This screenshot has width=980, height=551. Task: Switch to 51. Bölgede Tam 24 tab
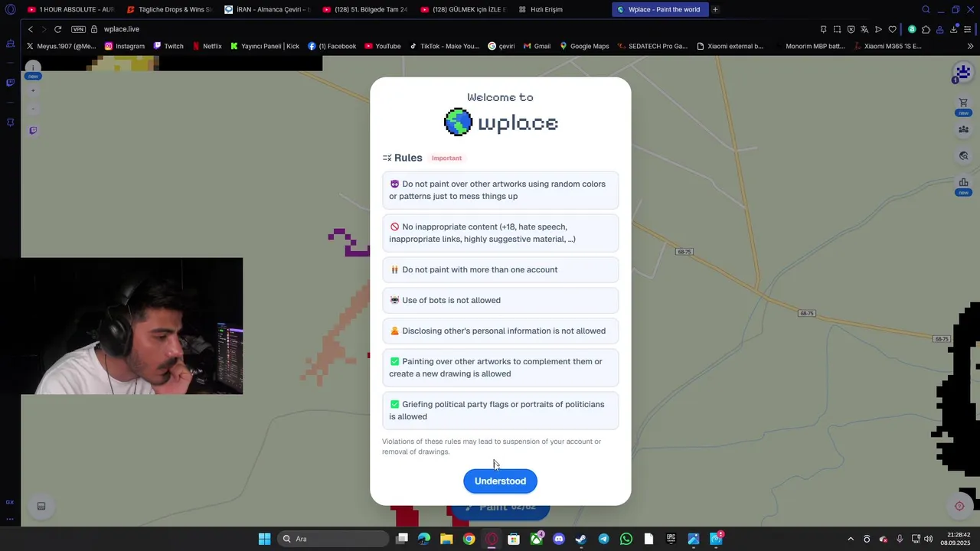pyautogui.click(x=365, y=9)
